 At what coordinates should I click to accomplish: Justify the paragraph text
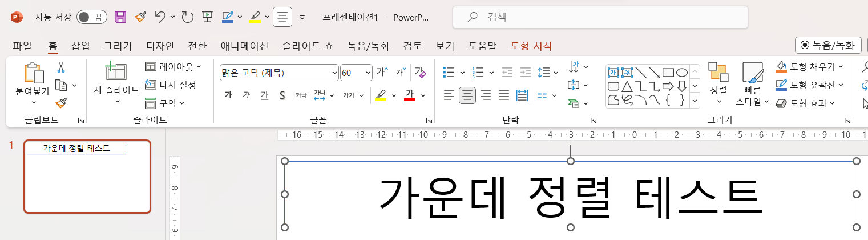tap(504, 95)
